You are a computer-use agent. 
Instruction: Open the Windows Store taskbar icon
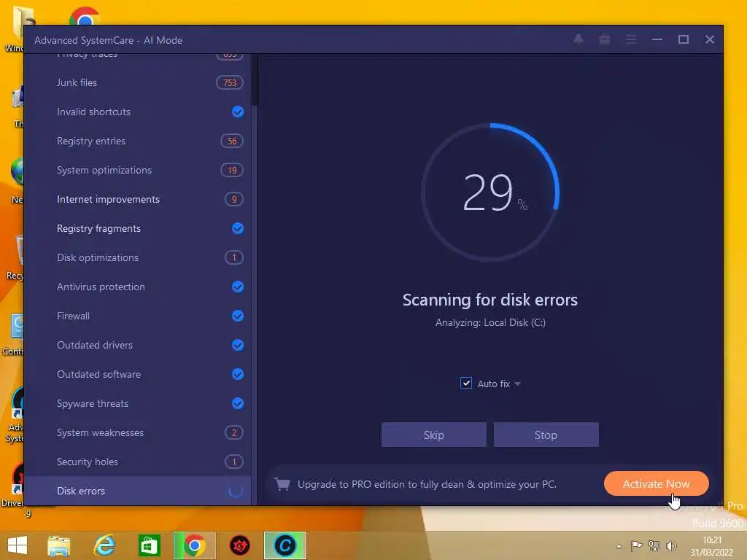point(149,545)
